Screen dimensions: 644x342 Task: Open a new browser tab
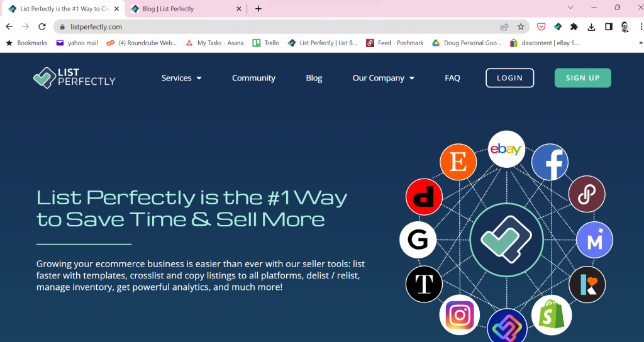258,9
